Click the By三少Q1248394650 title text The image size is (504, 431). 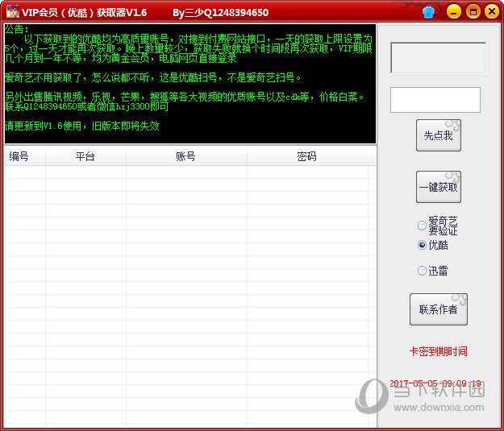[x=220, y=13]
